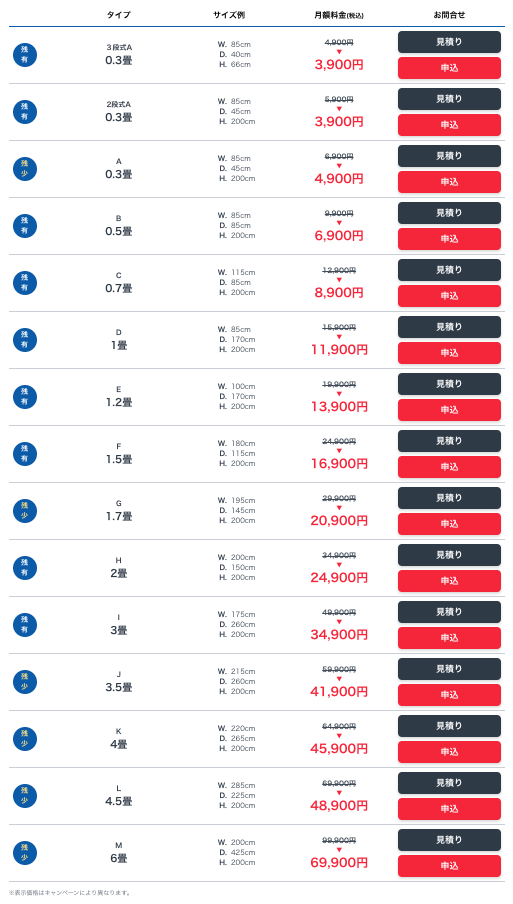The height and width of the screenshot is (904, 513).
Task: Click the 残有 badge for type E 1.2畳
Action: pyautogui.click(x=25, y=397)
